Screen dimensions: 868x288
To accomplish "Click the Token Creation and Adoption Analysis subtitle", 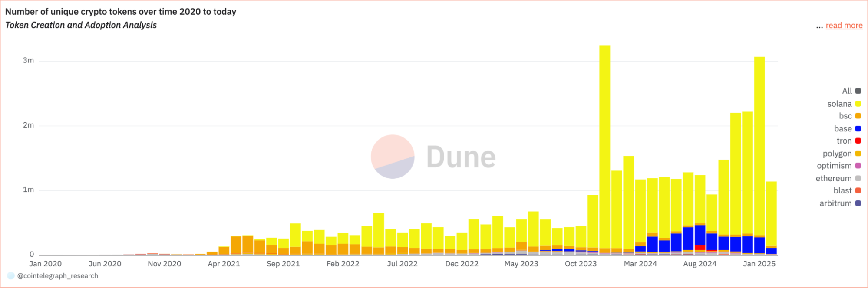I will (81, 25).
